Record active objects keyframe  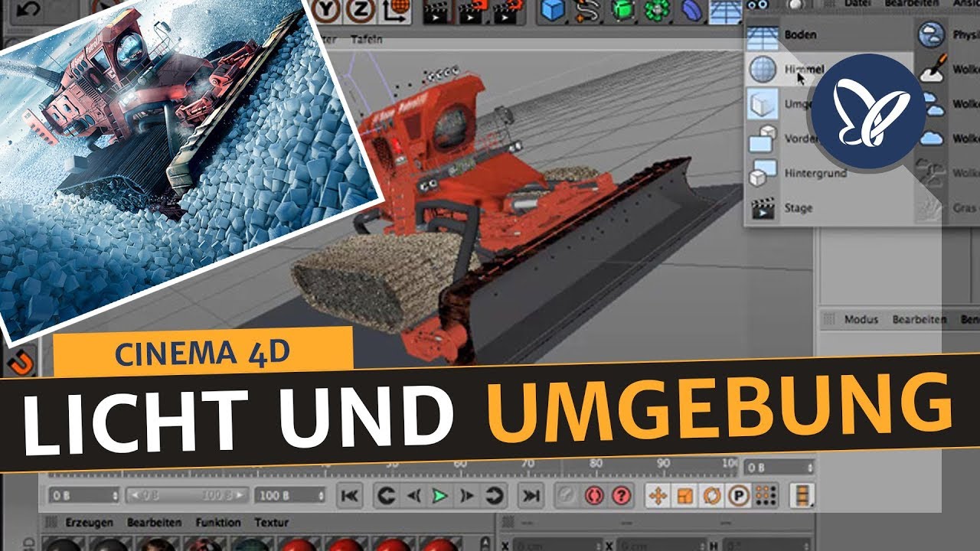pos(594,496)
